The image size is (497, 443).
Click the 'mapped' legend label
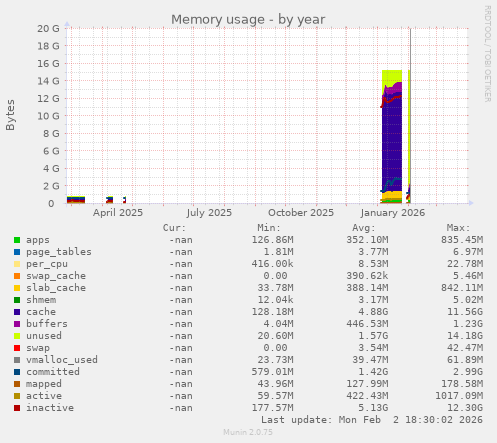(x=44, y=384)
